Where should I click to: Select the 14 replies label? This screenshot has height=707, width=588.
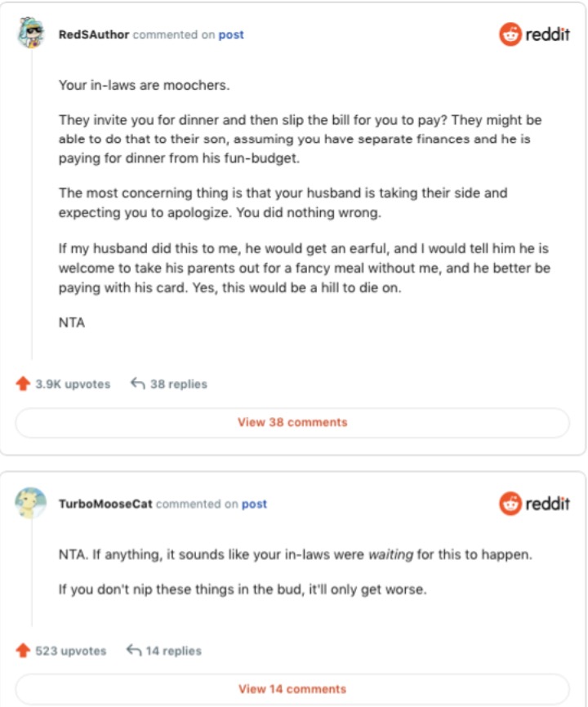coord(173,651)
